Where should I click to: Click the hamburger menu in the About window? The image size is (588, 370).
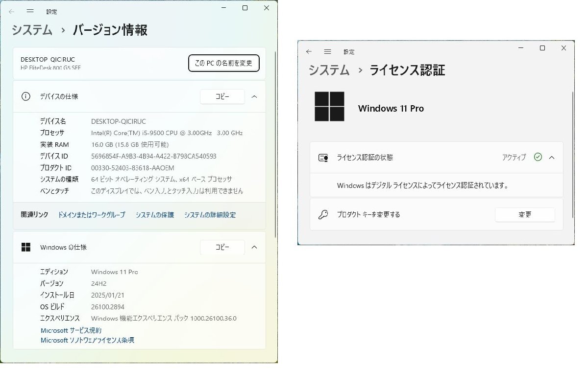click(30, 11)
